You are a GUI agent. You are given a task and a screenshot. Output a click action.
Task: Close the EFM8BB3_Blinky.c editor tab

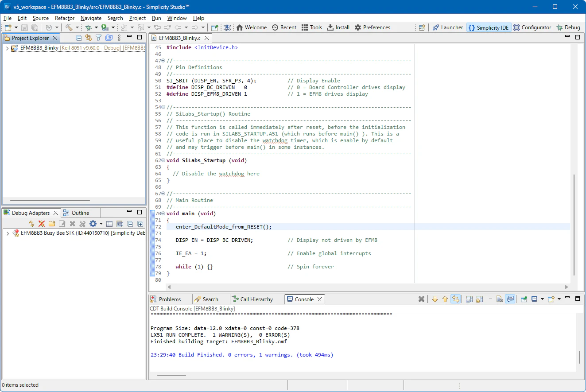point(206,38)
